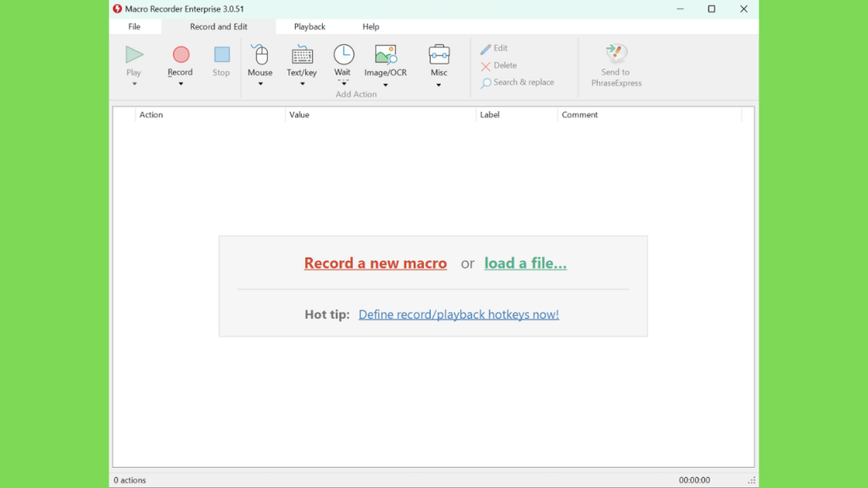Open the File tab
This screenshot has width=868, height=488.
pos(134,26)
